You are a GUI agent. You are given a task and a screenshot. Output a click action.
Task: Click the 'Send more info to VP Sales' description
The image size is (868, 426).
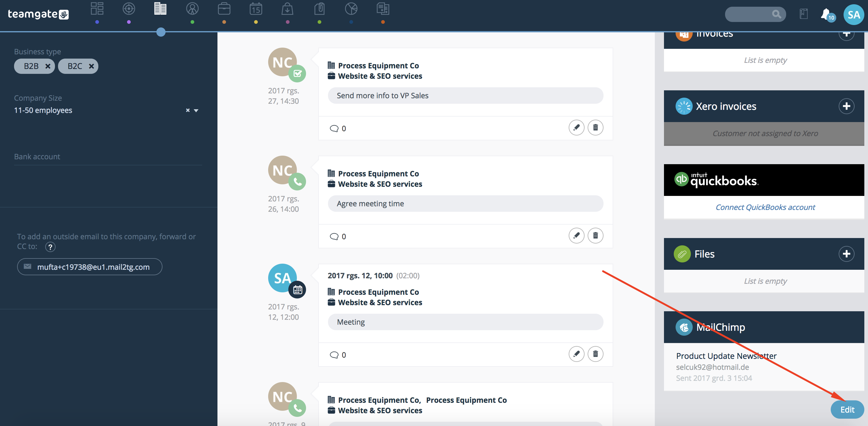[465, 96]
